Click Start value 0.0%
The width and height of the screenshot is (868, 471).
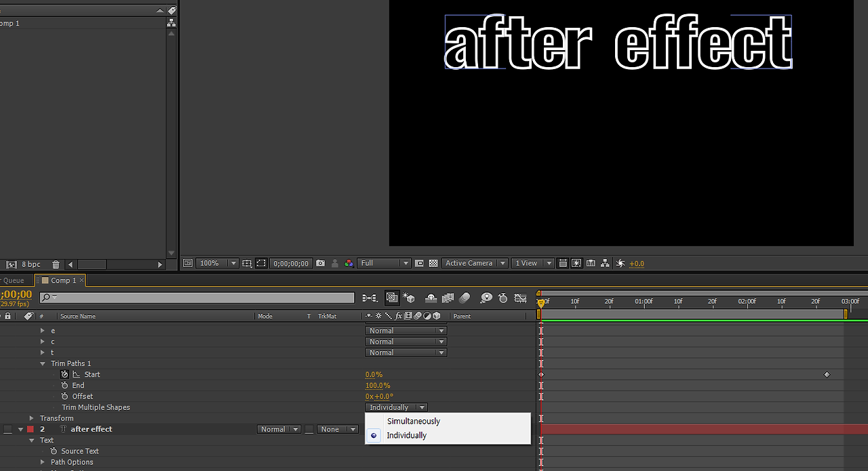pos(374,374)
